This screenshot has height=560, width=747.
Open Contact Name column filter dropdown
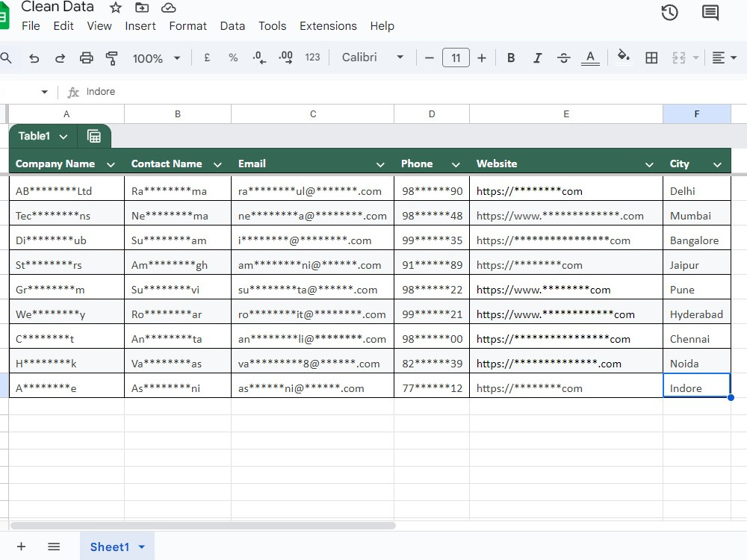(217, 165)
